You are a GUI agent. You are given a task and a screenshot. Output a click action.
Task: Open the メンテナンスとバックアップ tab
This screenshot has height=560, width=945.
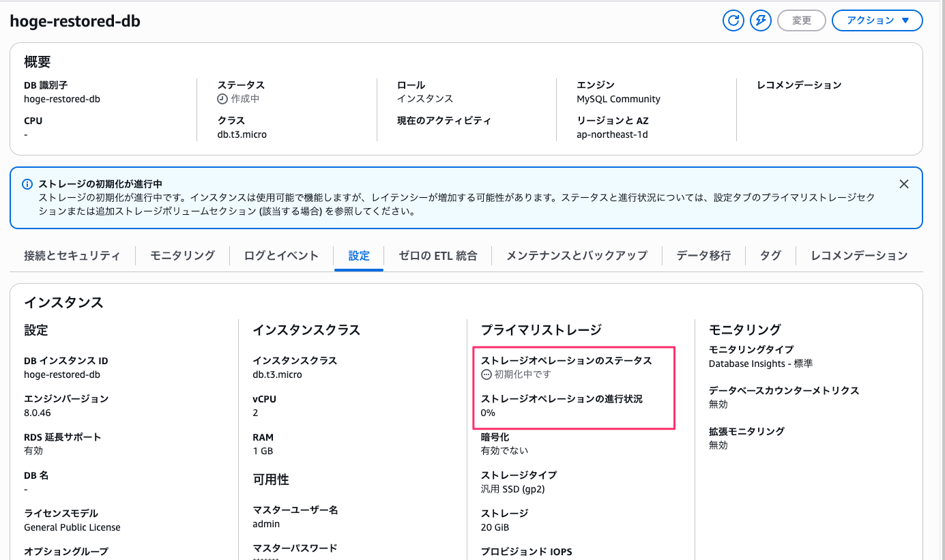click(x=577, y=256)
